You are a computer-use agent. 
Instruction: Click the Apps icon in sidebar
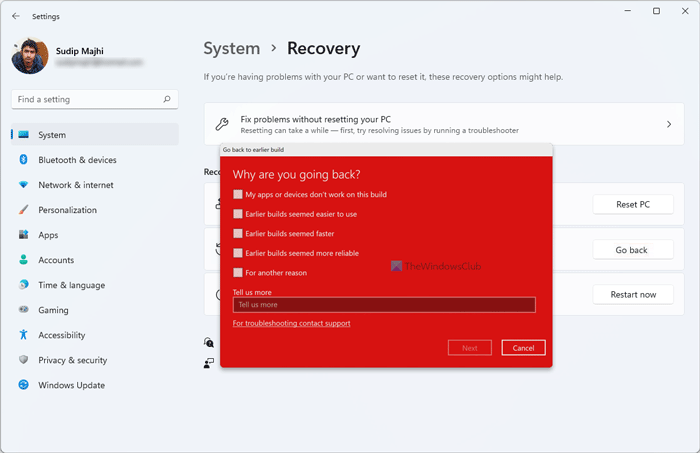pyautogui.click(x=24, y=234)
